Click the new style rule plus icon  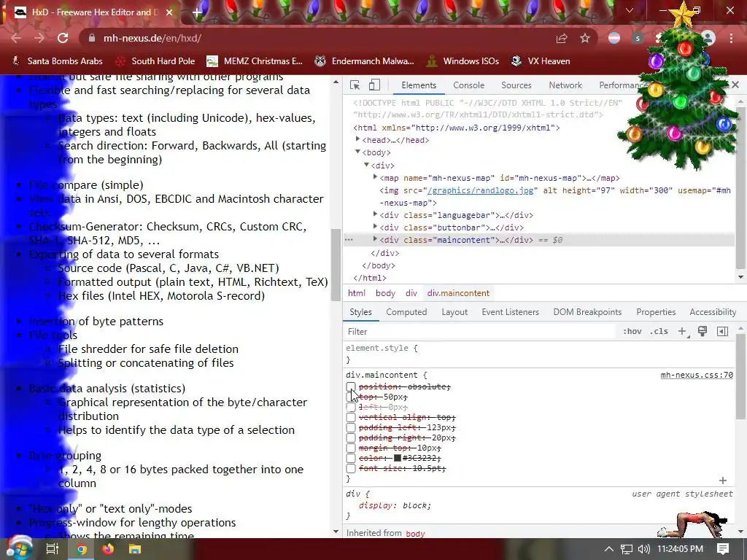coord(683,332)
